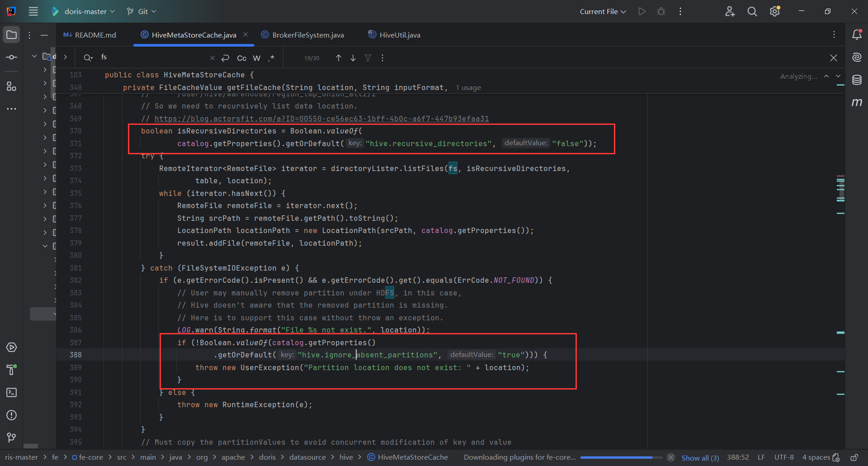Viewport: 868px width, 466px height.
Task: Start the debugger
Action: [661, 11]
